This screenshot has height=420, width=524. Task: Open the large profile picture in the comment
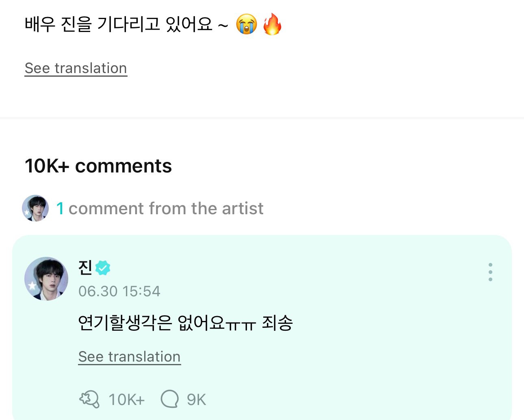pyautogui.click(x=46, y=279)
